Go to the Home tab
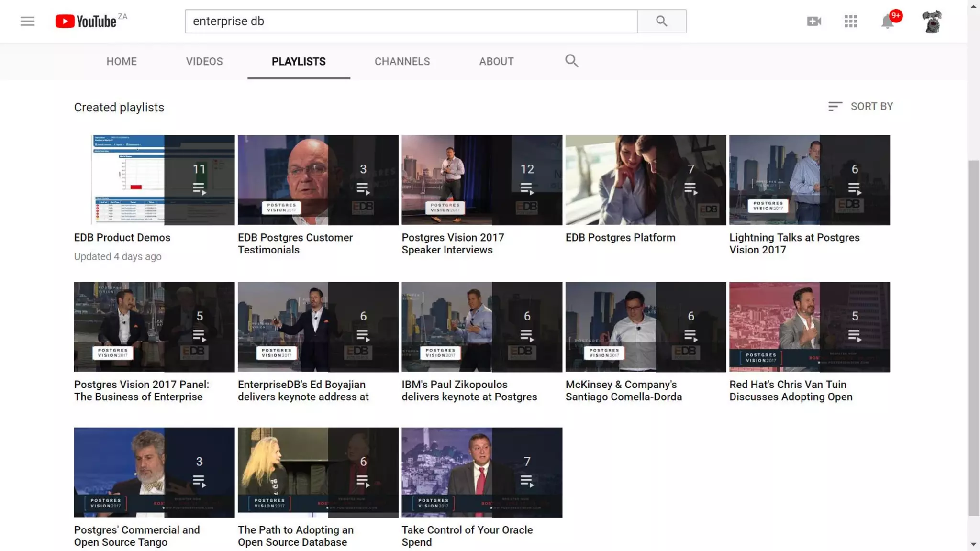The width and height of the screenshot is (980, 551). (x=122, y=61)
